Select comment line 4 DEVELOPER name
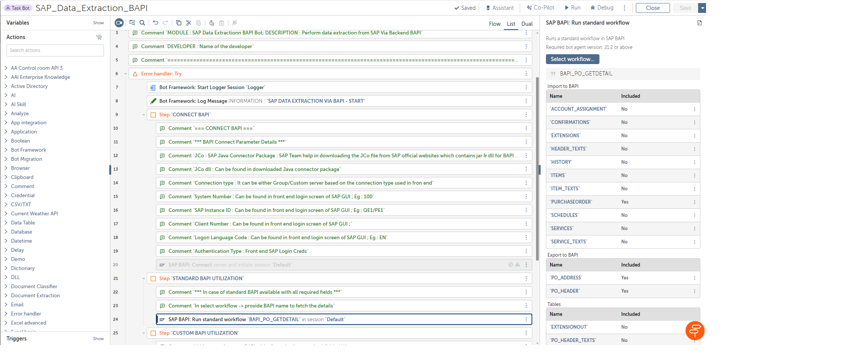 (330, 46)
